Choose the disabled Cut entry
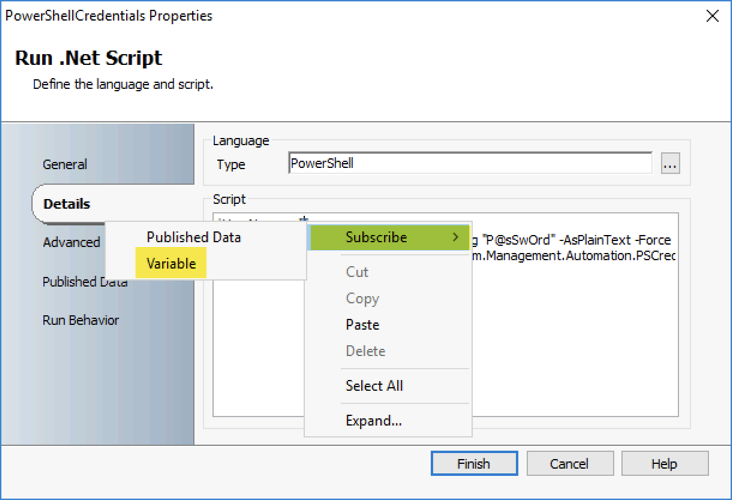732x500 pixels. [x=357, y=272]
